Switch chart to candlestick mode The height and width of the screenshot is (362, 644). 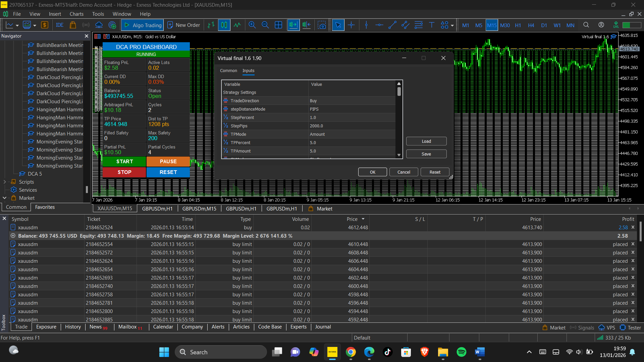tap(224, 25)
